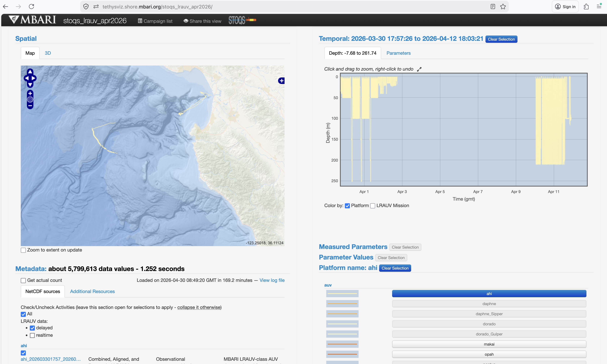Click the MBARI logo
The image size is (607, 364).
tap(32, 20)
